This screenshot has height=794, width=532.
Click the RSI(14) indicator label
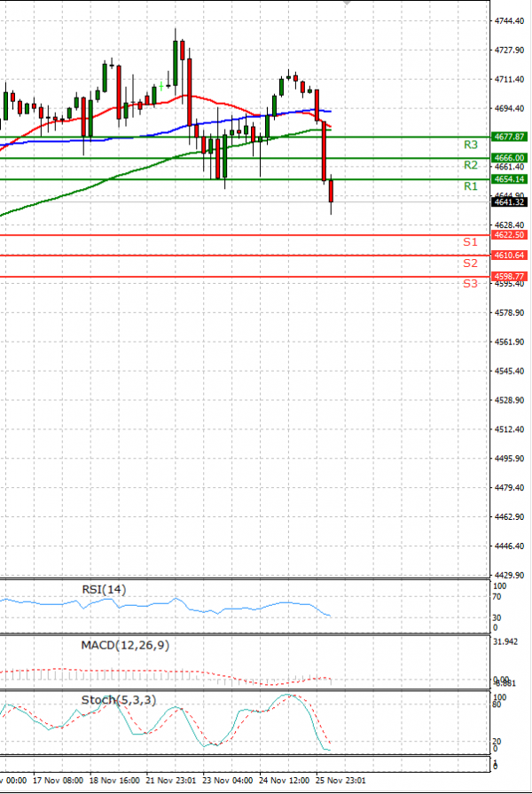pyautogui.click(x=104, y=589)
